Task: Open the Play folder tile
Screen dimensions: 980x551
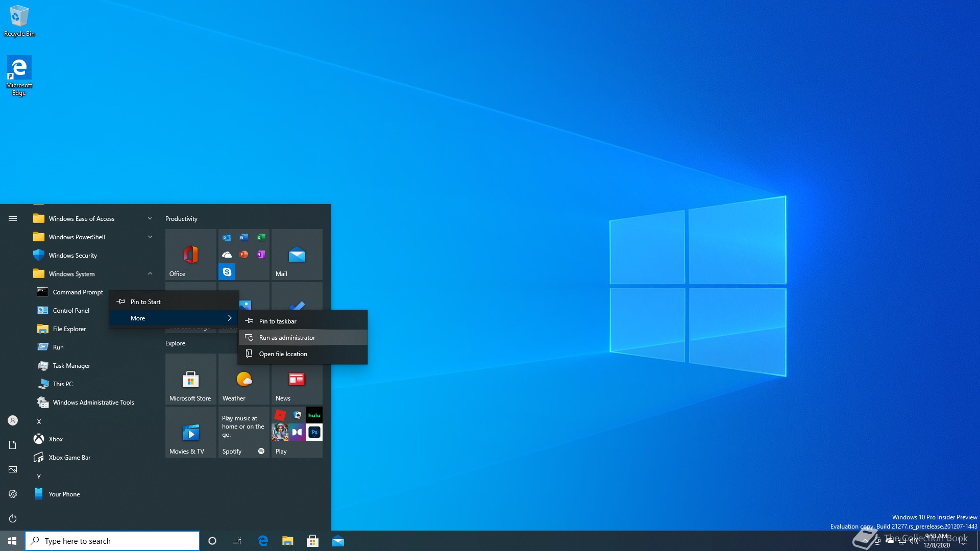Action: 297,432
